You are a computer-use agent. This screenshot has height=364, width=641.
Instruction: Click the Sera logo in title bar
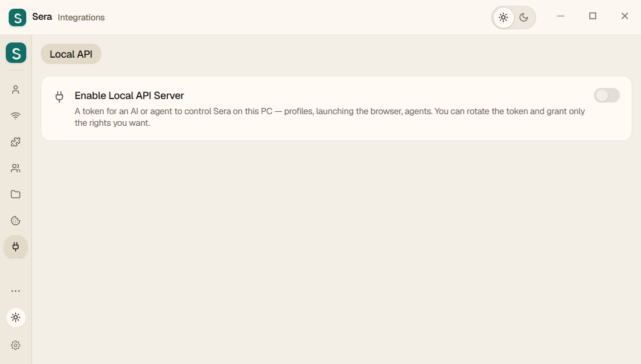click(17, 17)
